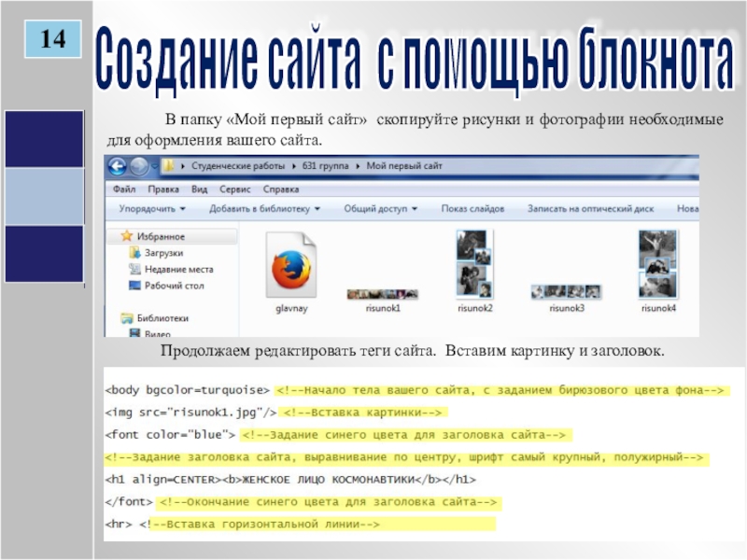Click the Видео library icon
This screenshot has width=747, height=560.
click(x=134, y=333)
